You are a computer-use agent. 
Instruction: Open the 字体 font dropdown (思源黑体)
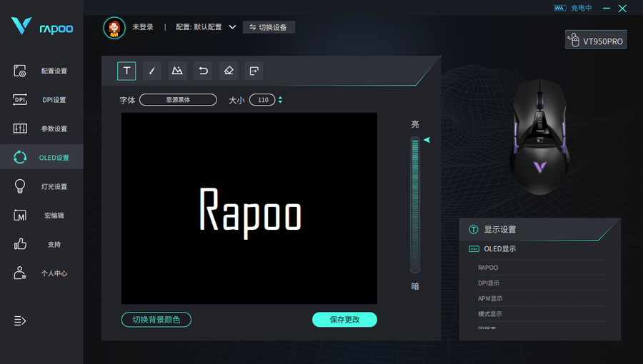178,100
